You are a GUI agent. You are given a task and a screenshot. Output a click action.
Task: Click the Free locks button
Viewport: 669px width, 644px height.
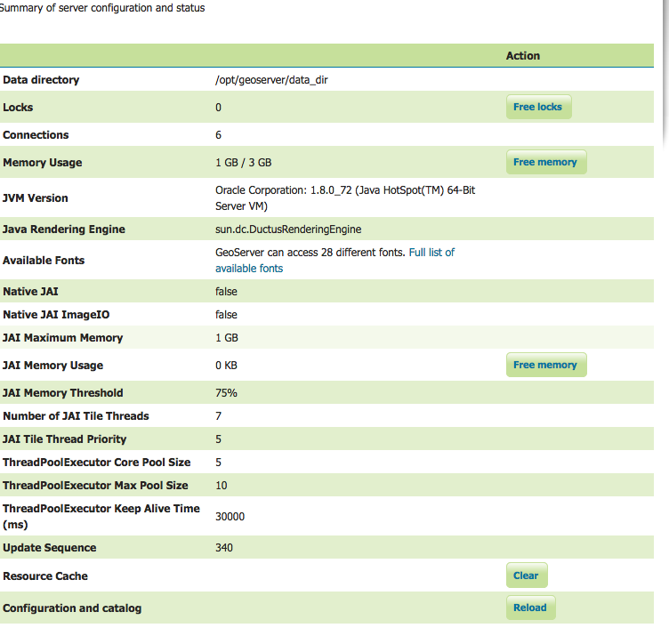pos(538,107)
